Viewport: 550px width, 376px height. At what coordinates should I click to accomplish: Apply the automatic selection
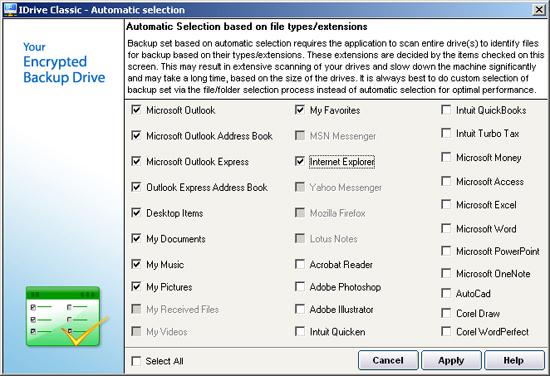[451, 360]
